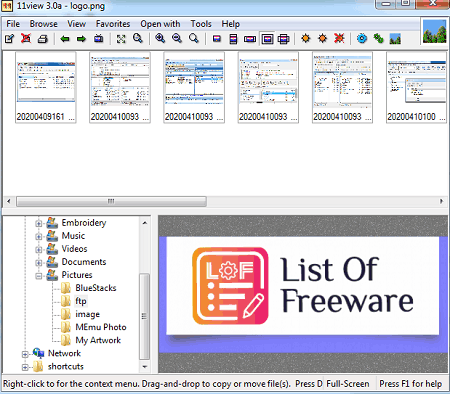
Task: Collapse the Pictures tree node
Action: point(39,276)
